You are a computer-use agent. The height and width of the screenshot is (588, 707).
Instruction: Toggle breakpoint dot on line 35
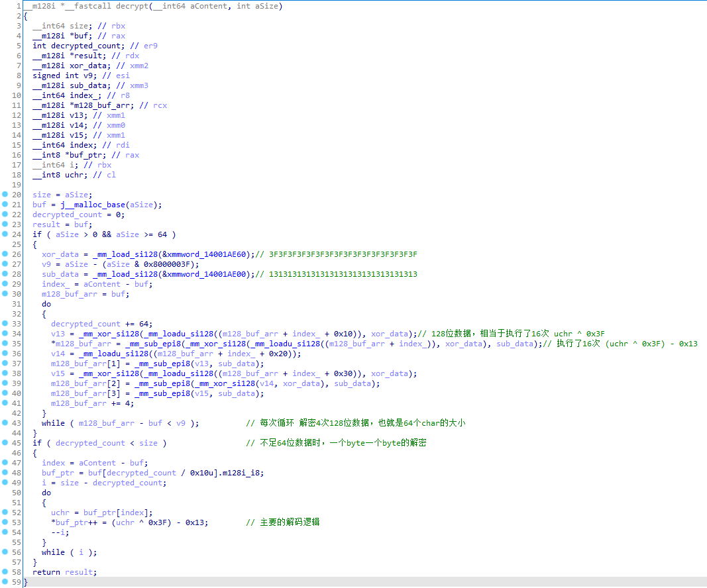(x=5, y=344)
